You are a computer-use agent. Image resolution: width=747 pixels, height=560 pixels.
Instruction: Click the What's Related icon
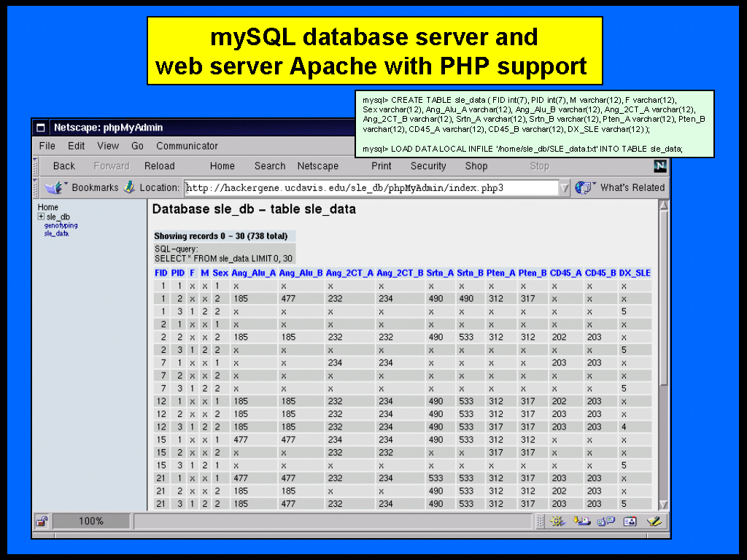(584, 187)
